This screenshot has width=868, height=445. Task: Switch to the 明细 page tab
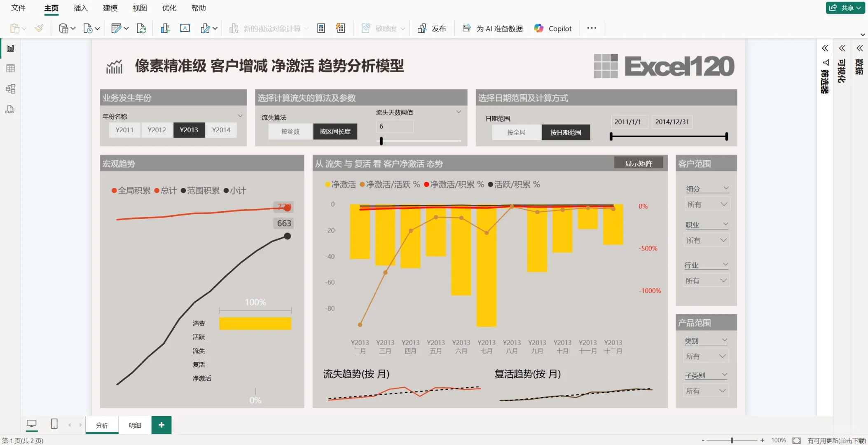[134, 425]
